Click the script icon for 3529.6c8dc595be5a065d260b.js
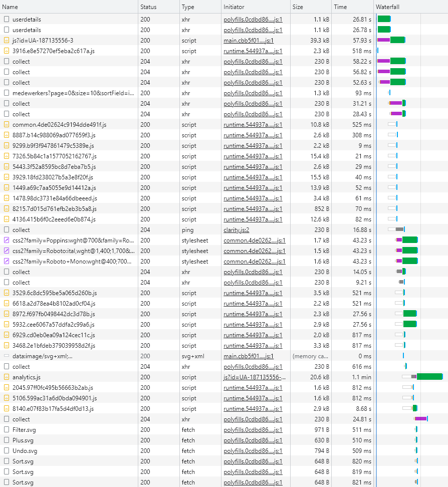Image resolution: width=448 pixels, height=487 pixels. [x=7, y=293]
